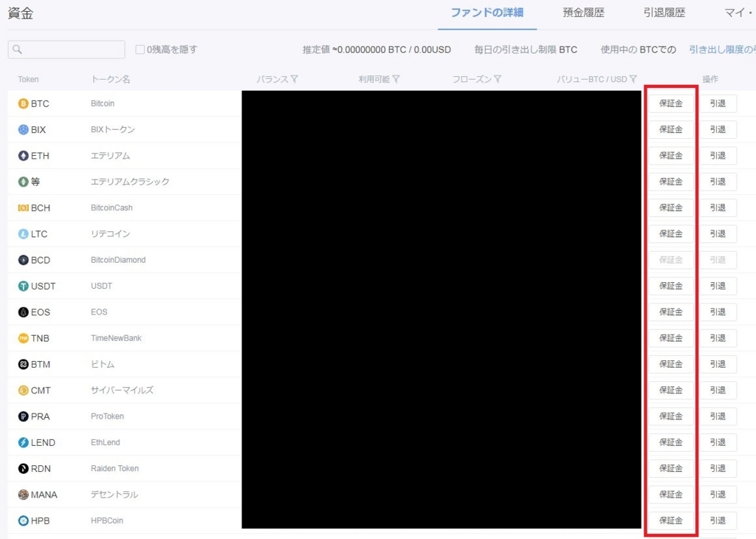The image size is (756, 539).
Task: Open the フローズン column filter
Action: pyautogui.click(x=498, y=79)
